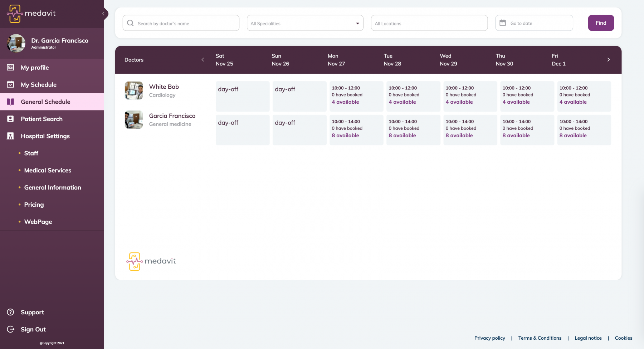Go to previous week with left chevron
The height and width of the screenshot is (349, 644).
point(203,60)
